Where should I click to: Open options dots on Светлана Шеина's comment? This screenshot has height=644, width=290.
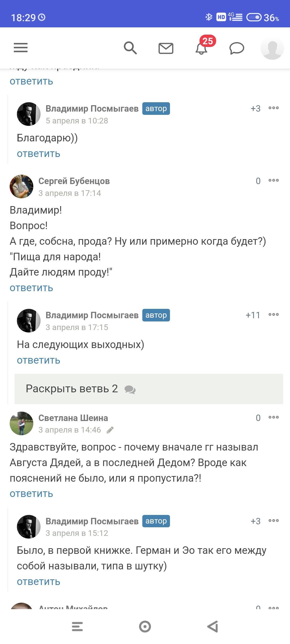(x=274, y=417)
